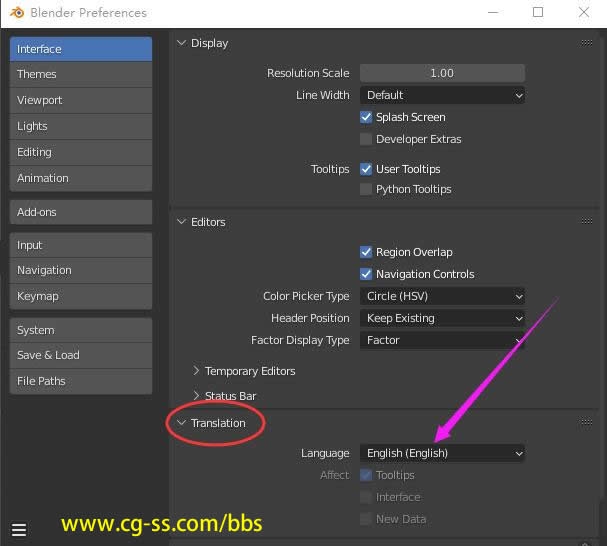Image resolution: width=607 pixels, height=546 pixels.
Task: Open the Color Picker Type dropdown
Action: [x=442, y=296]
